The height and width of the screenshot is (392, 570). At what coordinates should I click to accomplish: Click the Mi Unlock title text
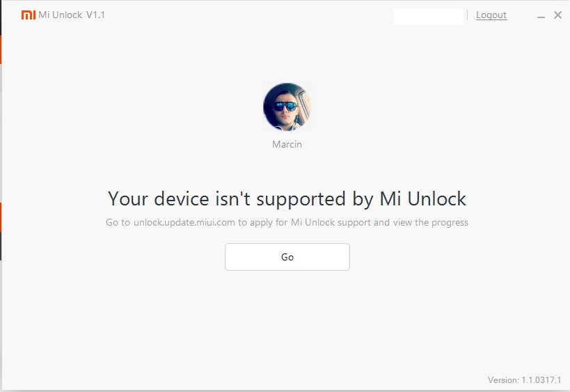coord(61,15)
